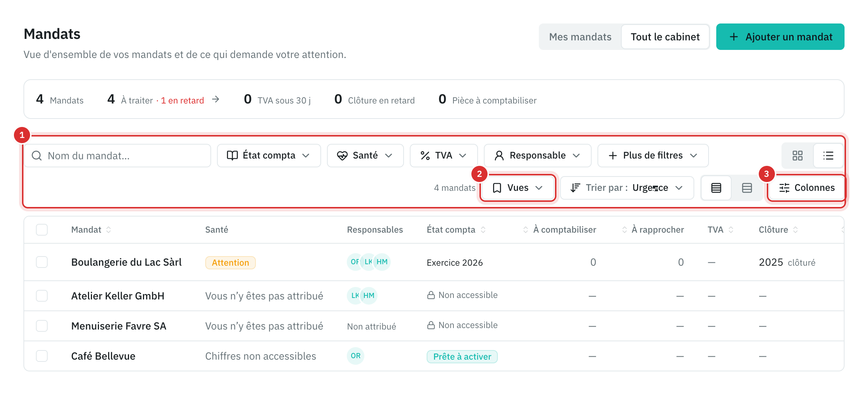Click the 'Exercice 2026' cell
The width and height of the screenshot is (868, 411).
coord(455,263)
